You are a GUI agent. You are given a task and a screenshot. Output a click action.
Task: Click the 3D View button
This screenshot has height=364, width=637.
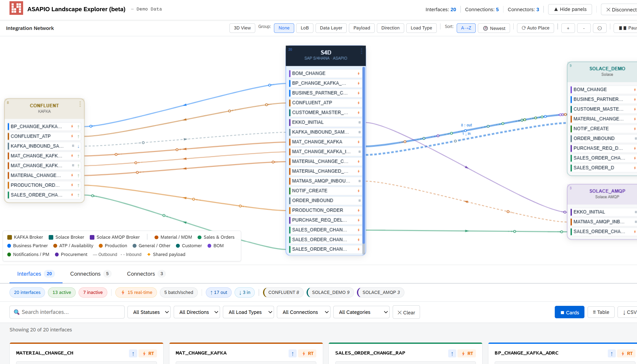click(242, 28)
